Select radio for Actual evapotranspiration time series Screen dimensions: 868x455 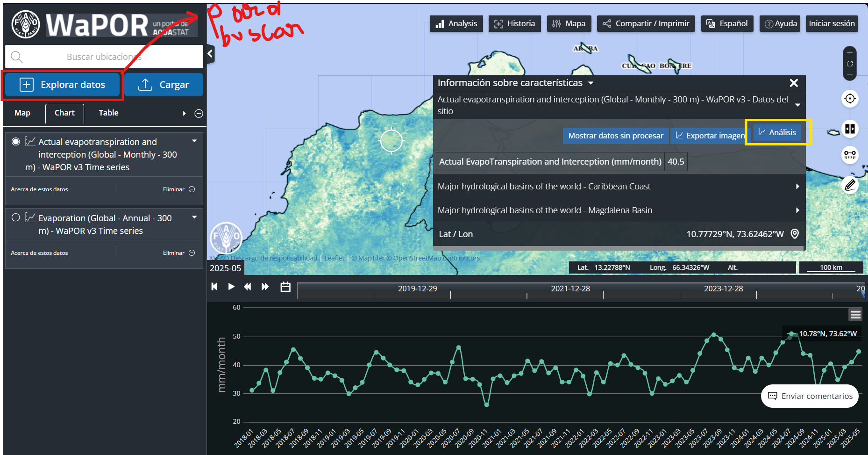16,141
